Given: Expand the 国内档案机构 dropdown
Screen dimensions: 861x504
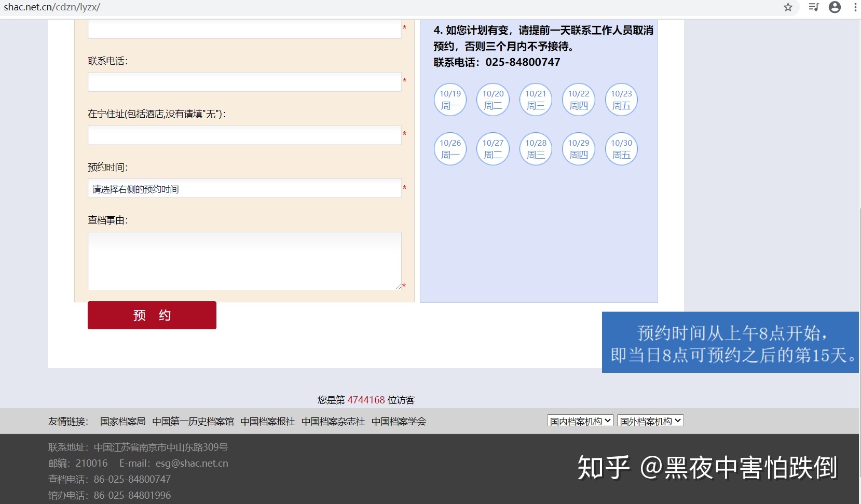Looking at the screenshot, I should pos(580,421).
